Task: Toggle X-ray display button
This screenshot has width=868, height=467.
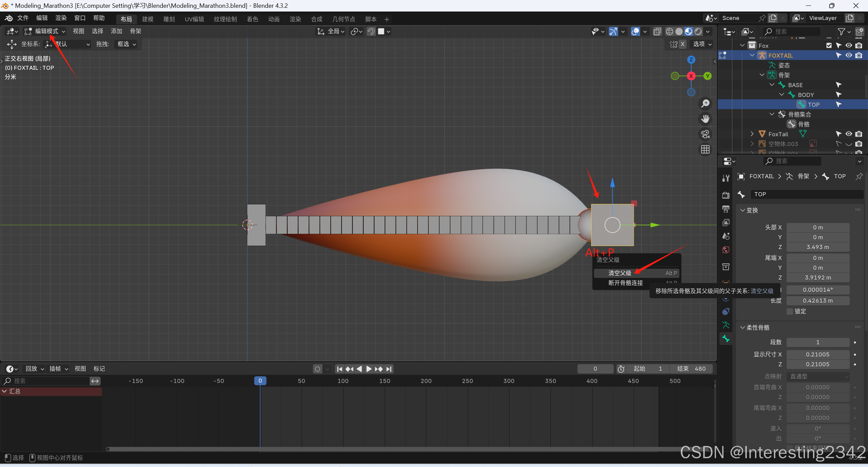Action: [x=657, y=32]
